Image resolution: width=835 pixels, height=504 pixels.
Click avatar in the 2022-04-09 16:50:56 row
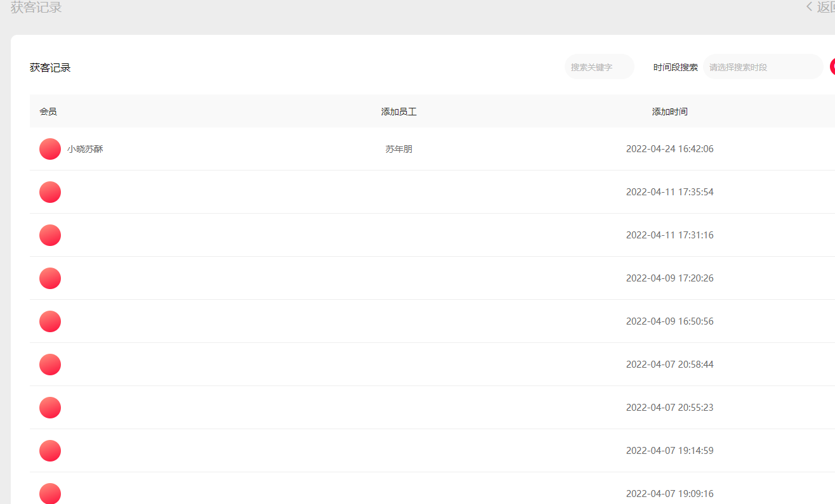(x=50, y=321)
